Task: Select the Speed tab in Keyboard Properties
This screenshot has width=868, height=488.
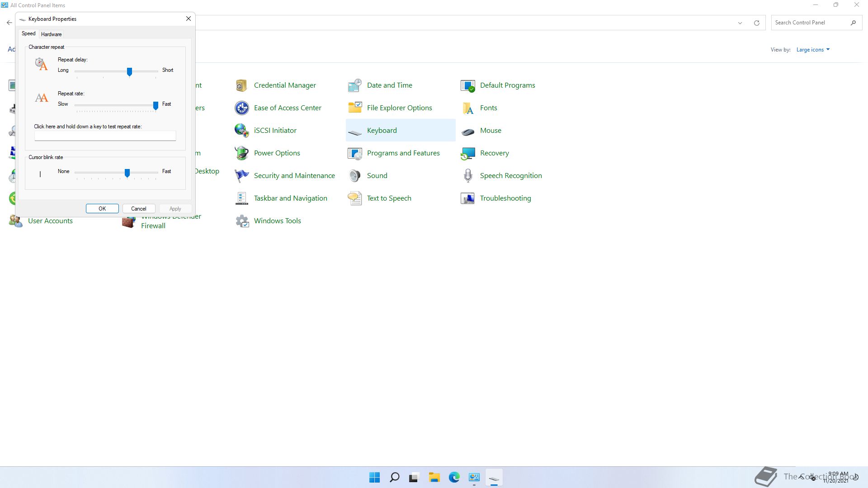Action: 28,33
